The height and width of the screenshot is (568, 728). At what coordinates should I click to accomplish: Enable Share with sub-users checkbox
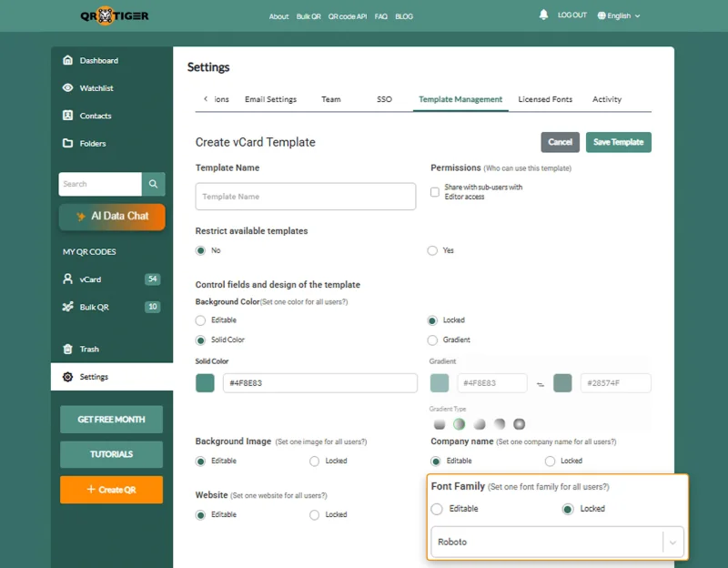pyautogui.click(x=435, y=192)
